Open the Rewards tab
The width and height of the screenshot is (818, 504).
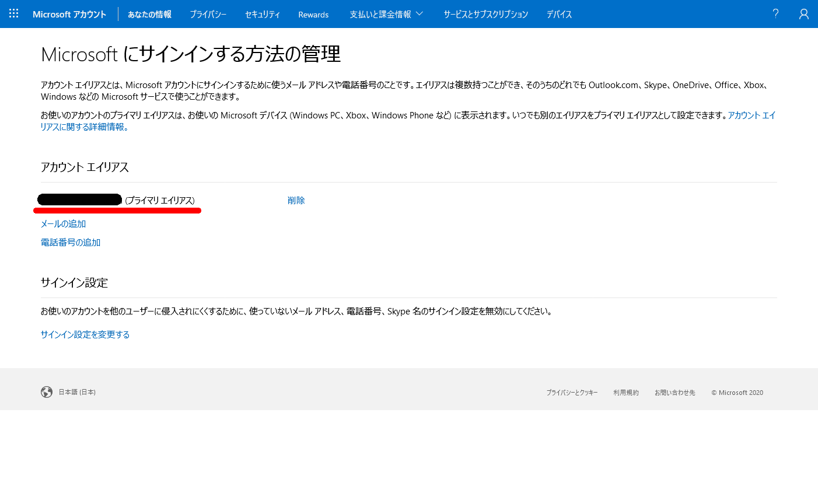click(313, 14)
